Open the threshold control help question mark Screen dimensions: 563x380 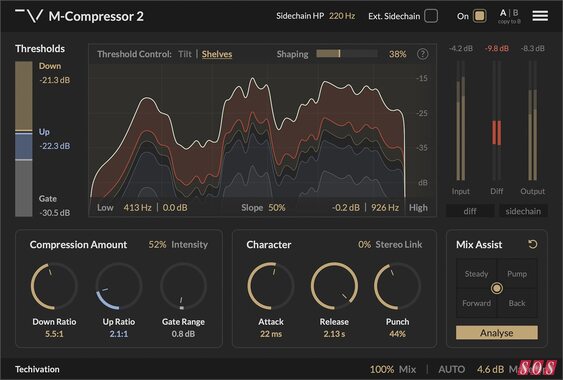click(423, 54)
